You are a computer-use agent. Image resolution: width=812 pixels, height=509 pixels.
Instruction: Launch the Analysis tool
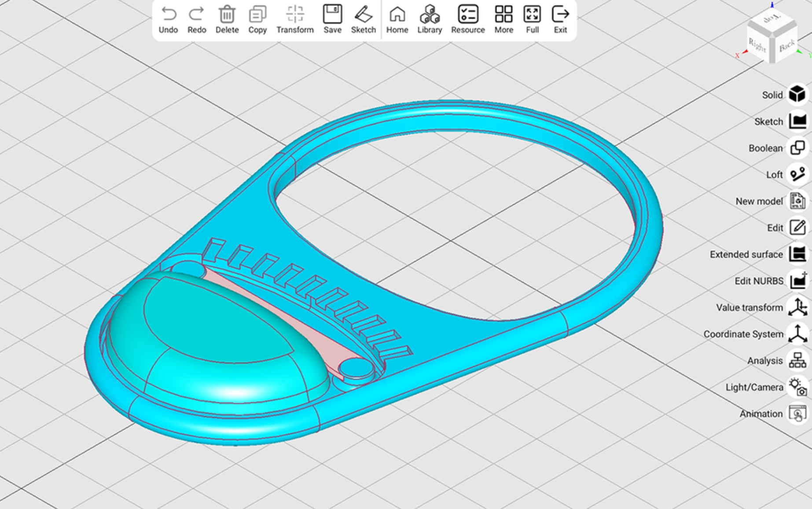coord(797,360)
